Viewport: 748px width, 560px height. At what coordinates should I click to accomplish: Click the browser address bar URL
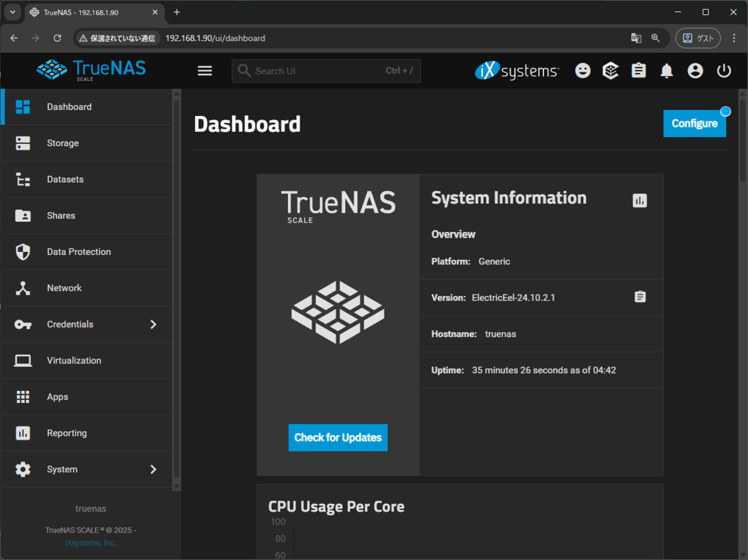pos(215,38)
